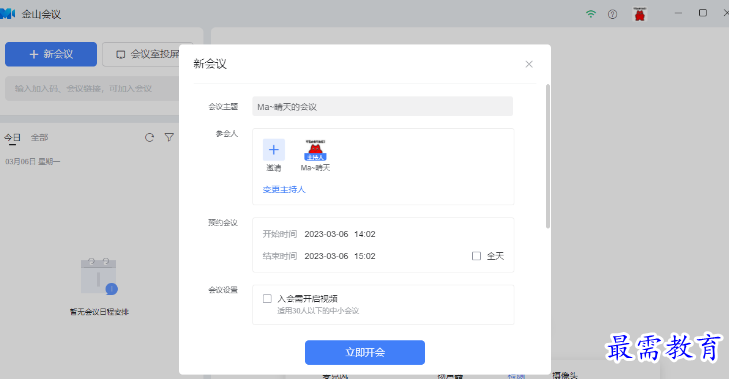Viewport: 729px width, 379px height.
Task: Change start time 14:02
Action: coord(364,234)
